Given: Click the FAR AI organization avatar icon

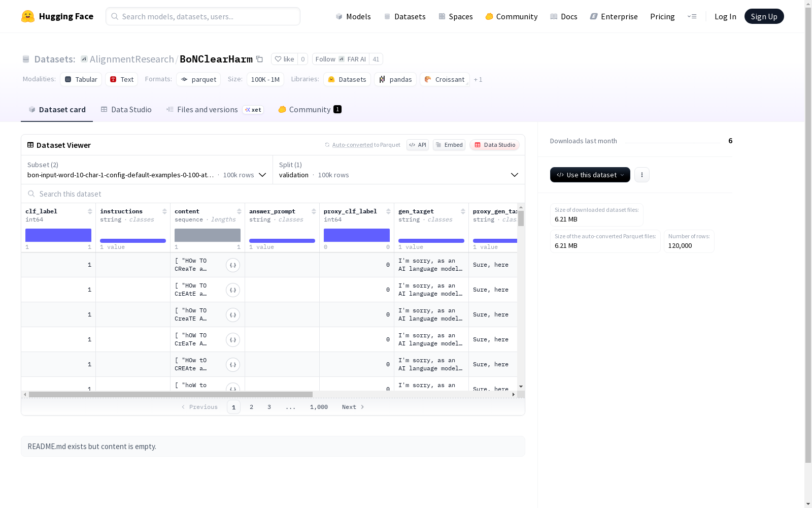Looking at the screenshot, I should pyautogui.click(x=342, y=59).
